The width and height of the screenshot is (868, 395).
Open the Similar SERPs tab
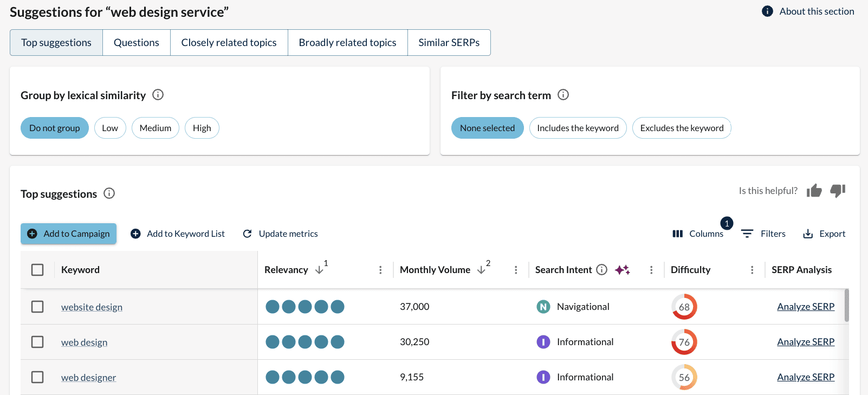tap(449, 42)
